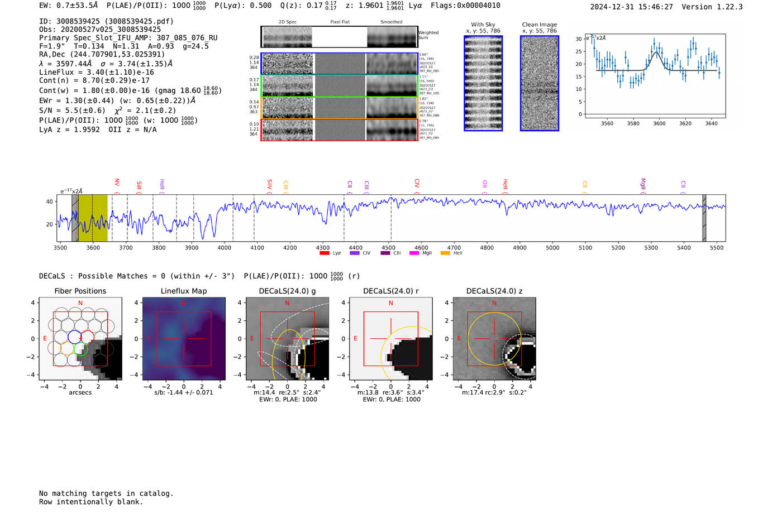Click the red NV line marker above spectrum
The image size is (782, 532).
[x=117, y=183]
